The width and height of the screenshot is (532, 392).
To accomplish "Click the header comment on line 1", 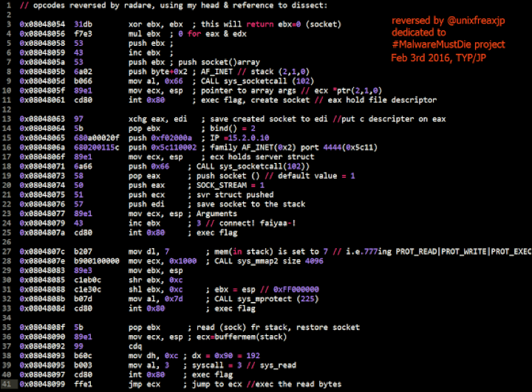I will pos(174,5).
